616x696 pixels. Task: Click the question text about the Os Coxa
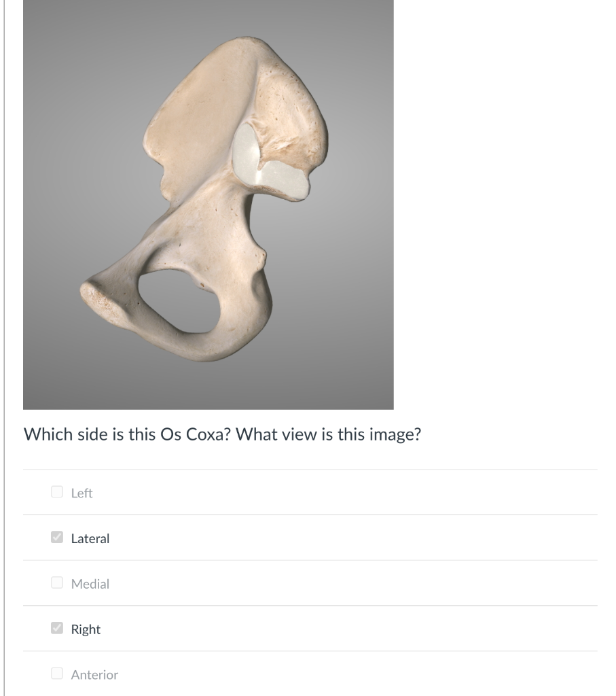coord(223,433)
